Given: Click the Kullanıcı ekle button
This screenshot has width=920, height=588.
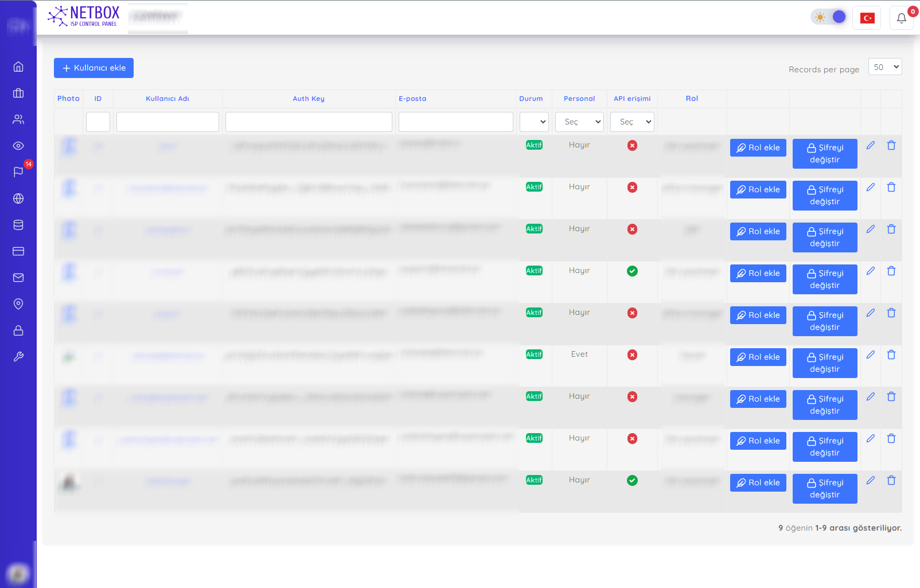Looking at the screenshot, I should (x=93, y=68).
